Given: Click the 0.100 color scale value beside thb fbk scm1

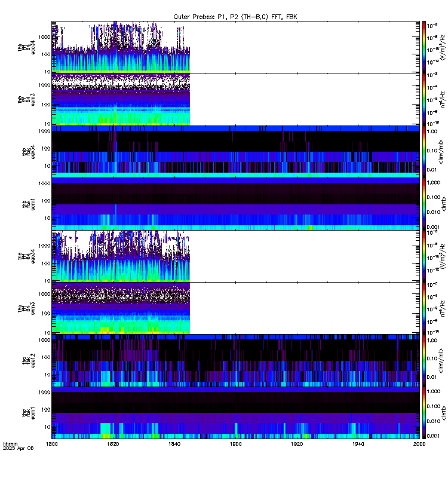Looking at the screenshot, I should click(x=434, y=197).
